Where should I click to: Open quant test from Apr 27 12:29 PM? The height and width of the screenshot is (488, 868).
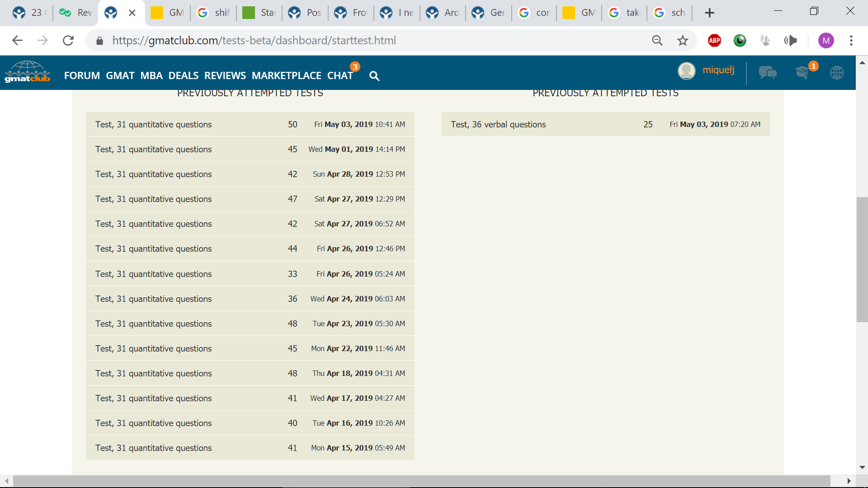(250, 199)
